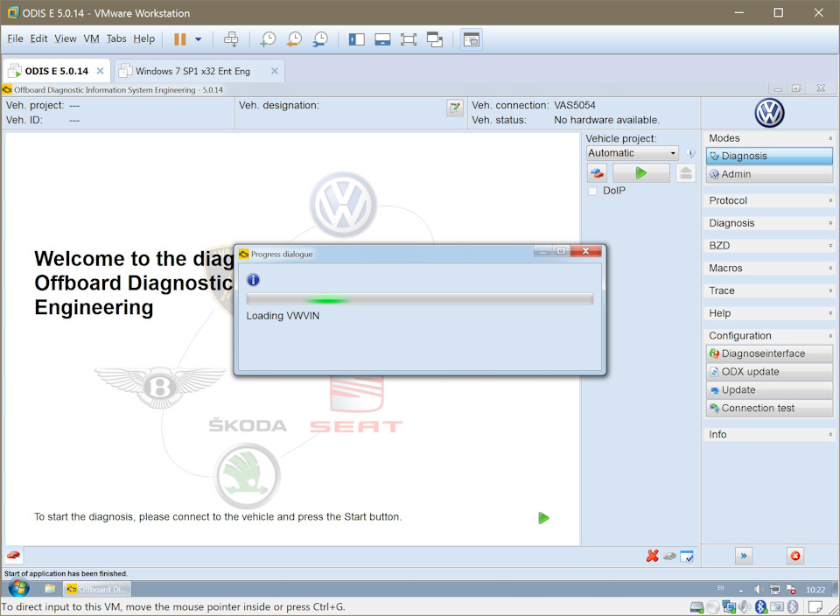Click the red car icon at bottom left
This screenshot has width=840, height=616.
13,555
